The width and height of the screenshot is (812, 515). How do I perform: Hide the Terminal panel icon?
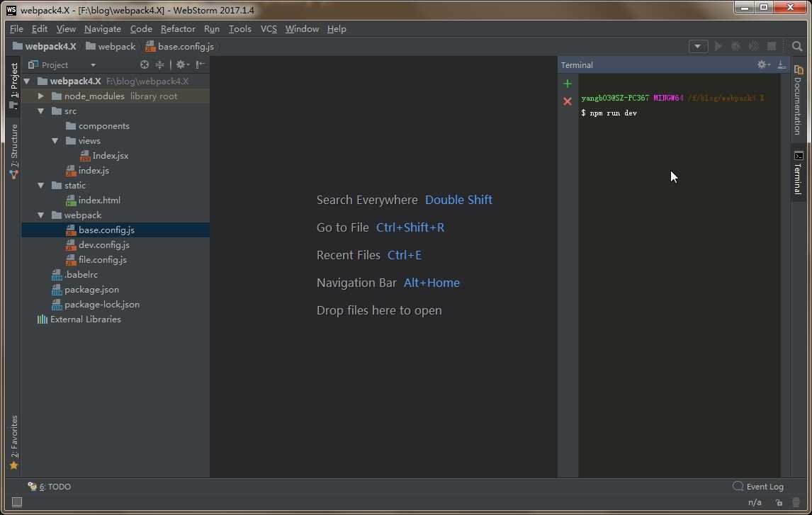[x=782, y=64]
